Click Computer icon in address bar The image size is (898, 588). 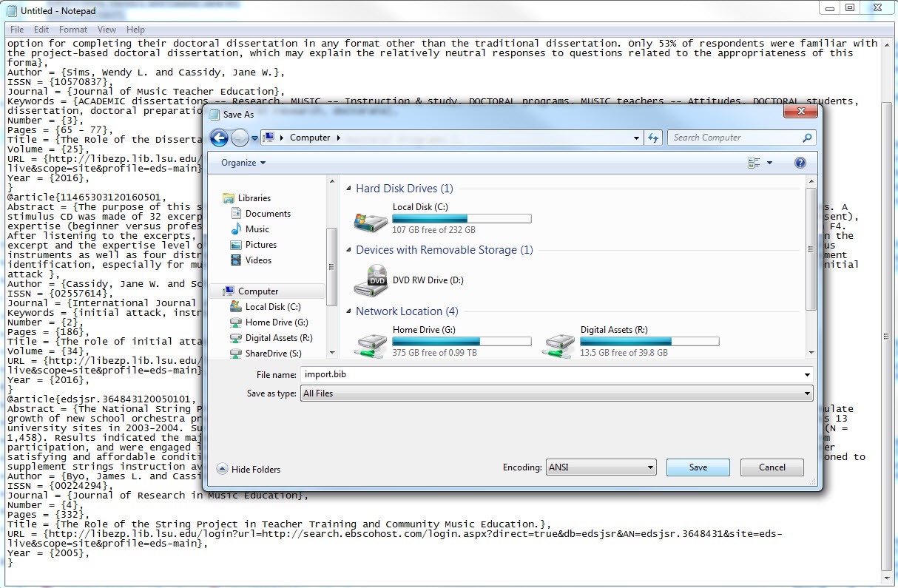pyautogui.click(x=269, y=138)
